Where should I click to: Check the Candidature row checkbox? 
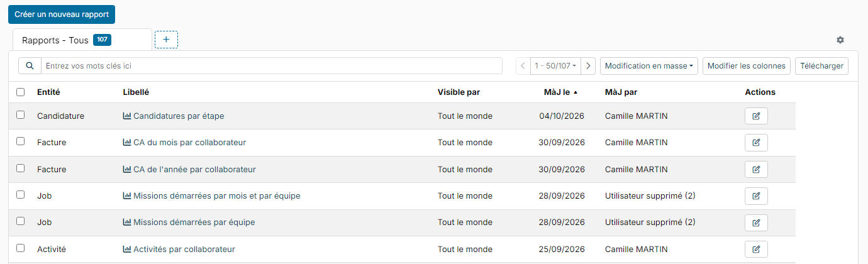[x=21, y=115]
